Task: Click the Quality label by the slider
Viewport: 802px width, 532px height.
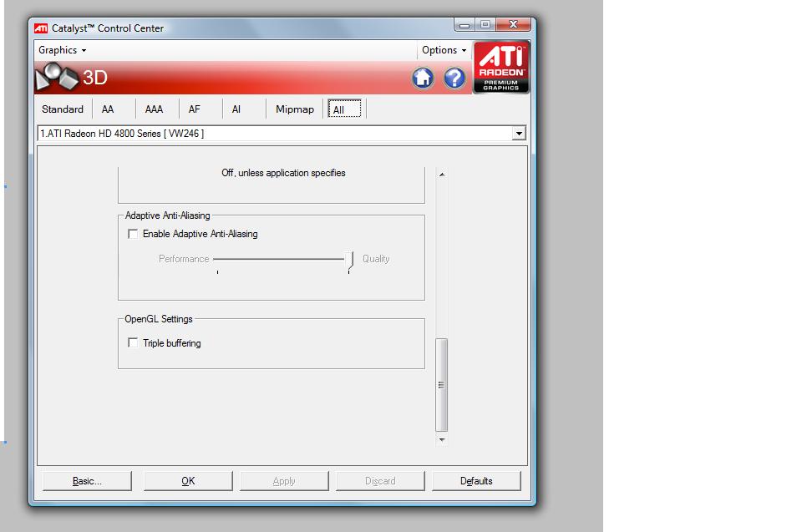Action: pyautogui.click(x=376, y=259)
